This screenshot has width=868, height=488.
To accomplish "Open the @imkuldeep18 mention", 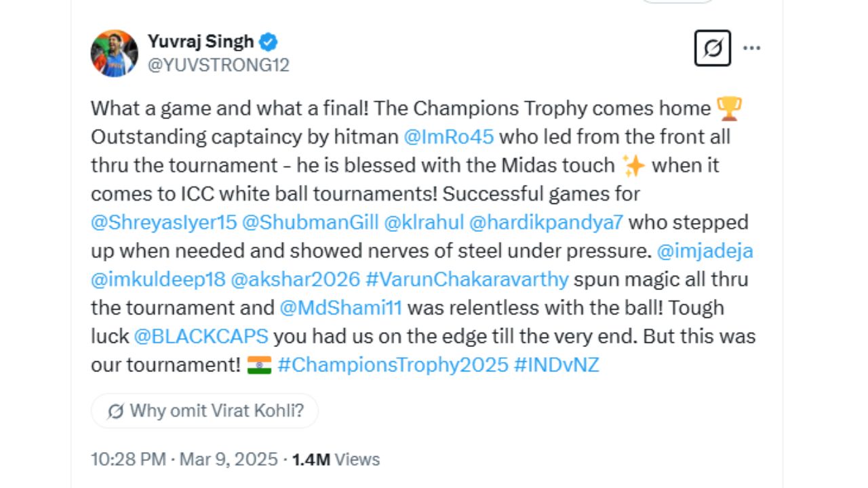I will tap(157, 279).
